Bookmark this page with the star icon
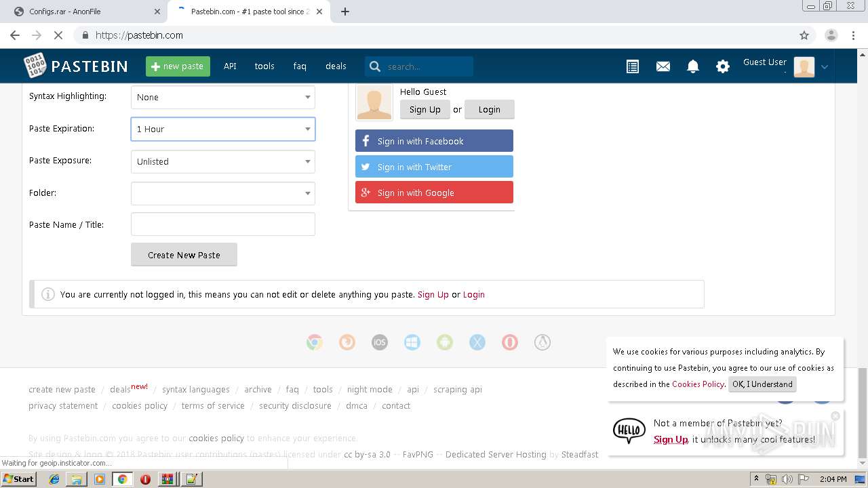This screenshot has width=868, height=488. 804,35
